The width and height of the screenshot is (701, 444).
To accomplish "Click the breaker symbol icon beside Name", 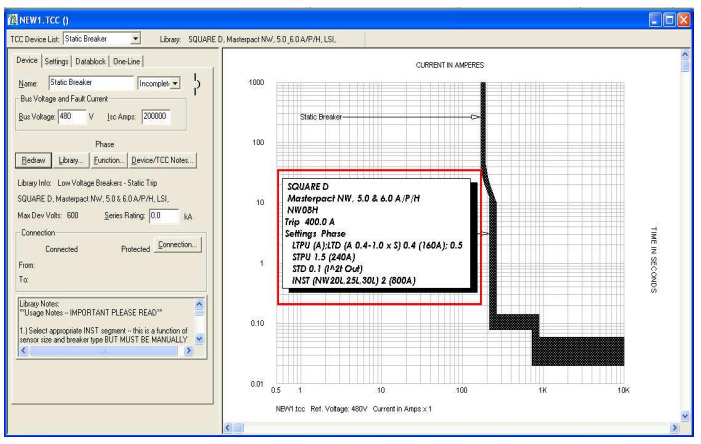I will click(197, 84).
